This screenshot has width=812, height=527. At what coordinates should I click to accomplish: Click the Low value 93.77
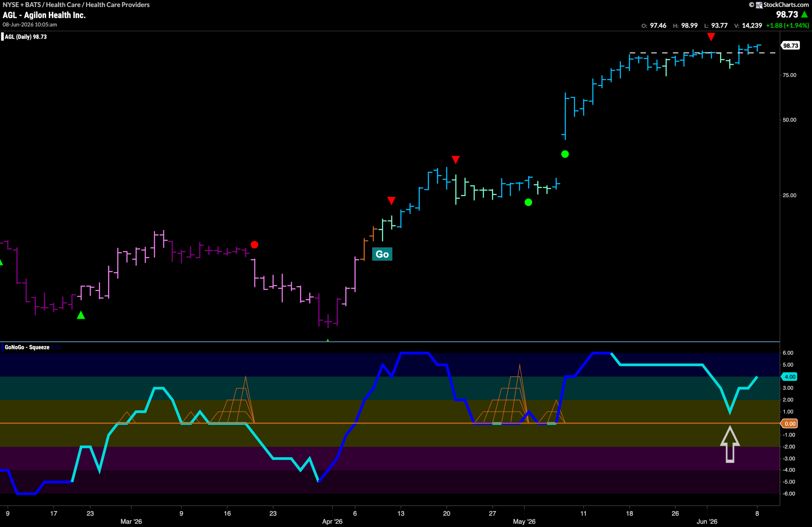[x=719, y=26]
